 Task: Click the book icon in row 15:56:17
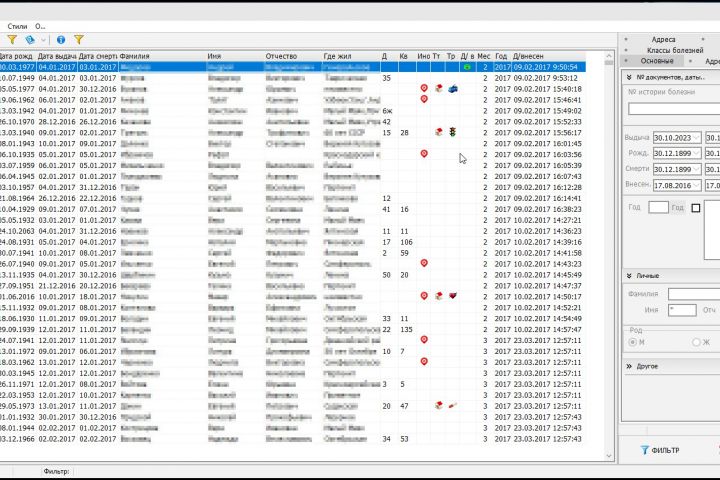439,132
